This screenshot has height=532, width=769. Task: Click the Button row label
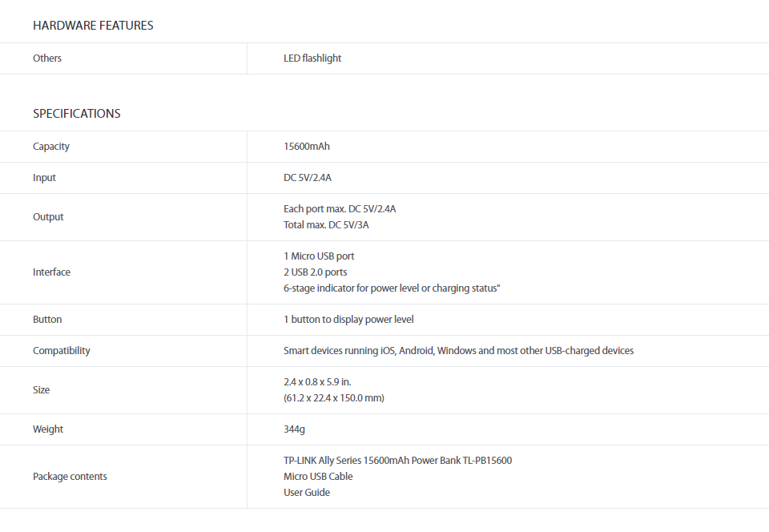pyautogui.click(x=47, y=320)
